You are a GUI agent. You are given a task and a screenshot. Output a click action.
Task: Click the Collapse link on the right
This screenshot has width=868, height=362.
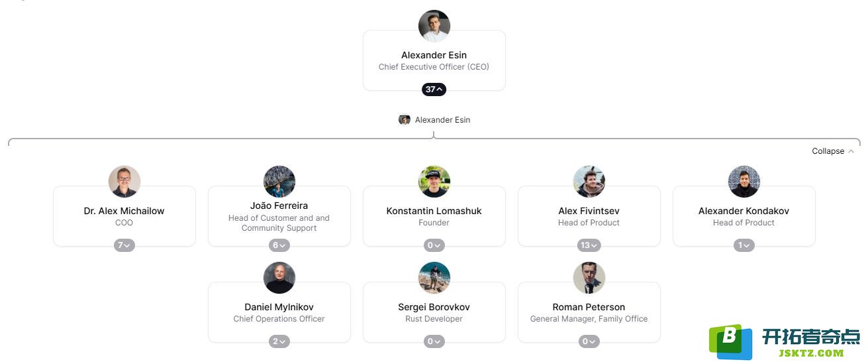832,151
